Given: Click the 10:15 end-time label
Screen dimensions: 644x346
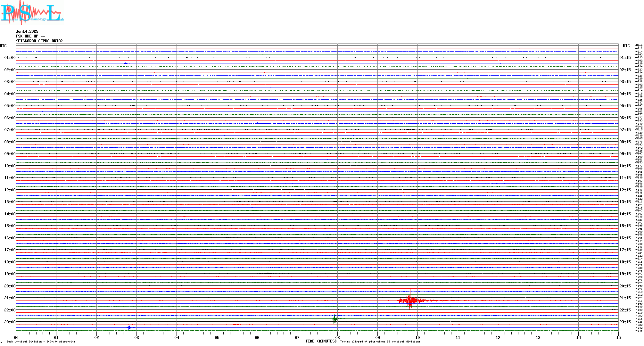Looking at the screenshot, I should pyautogui.click(x=625, y=166).
